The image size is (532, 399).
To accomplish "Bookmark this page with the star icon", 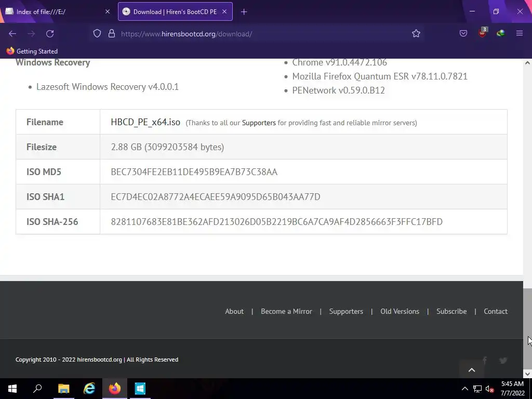I will [416, 34].
